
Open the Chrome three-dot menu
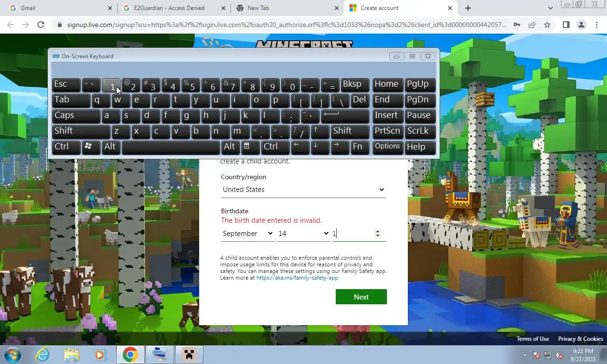[x=597, y=25]
